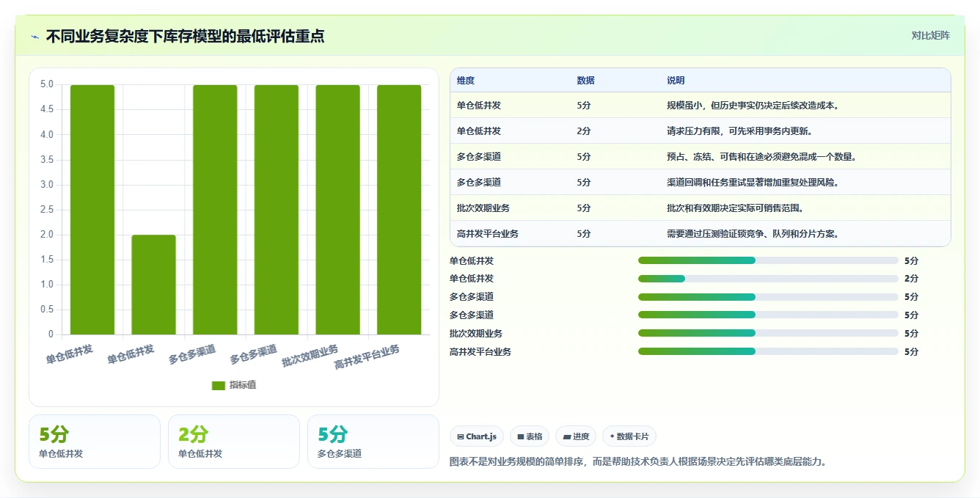Image resolution: width=980 pixels, height=498 pixels.
Task: Click the chart bar above 批次效期业务
Action: coord(338,210)
